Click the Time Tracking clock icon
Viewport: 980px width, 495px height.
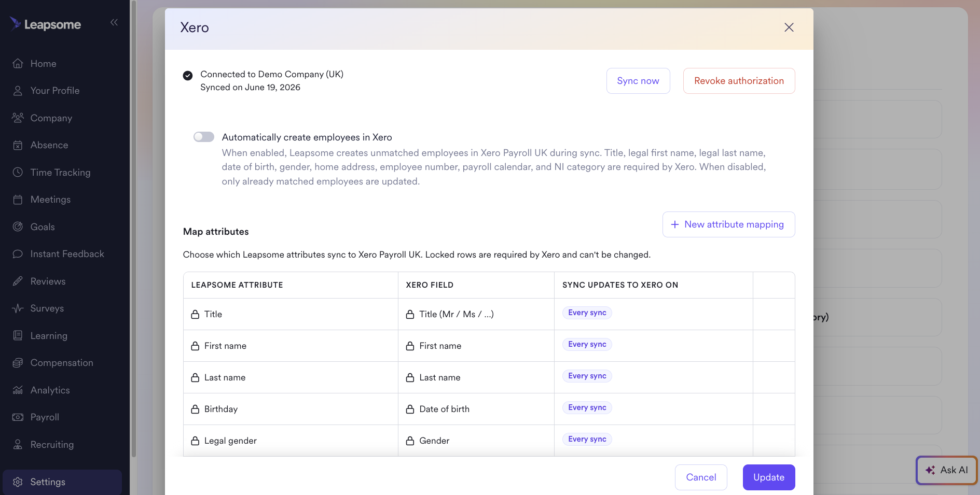(18, 172)
